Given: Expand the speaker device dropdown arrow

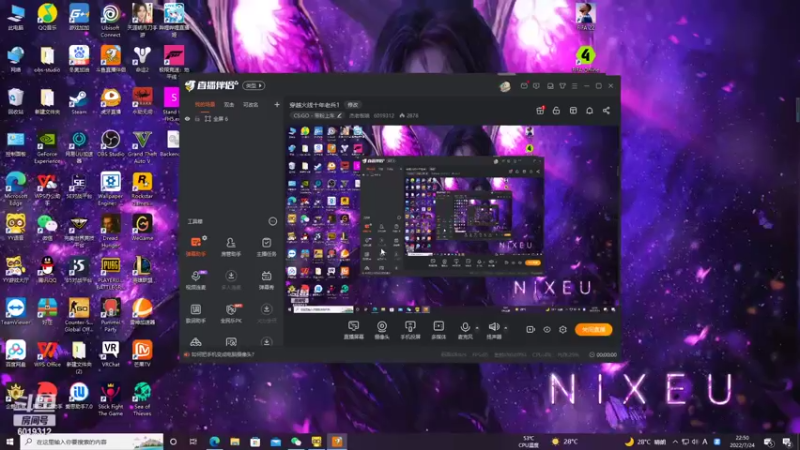Looking at the screenshot, I should coord(506,328).
